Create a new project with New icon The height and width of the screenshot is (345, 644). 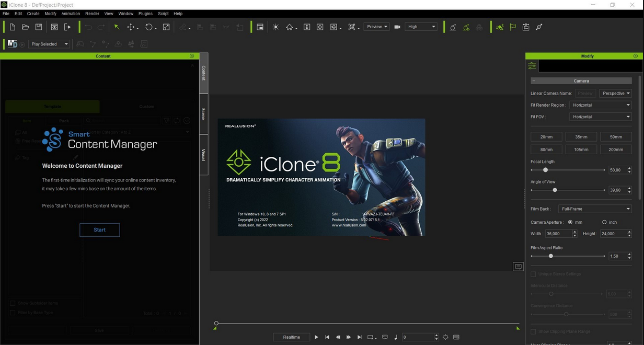pyautogui.click(x=13, y=27)
